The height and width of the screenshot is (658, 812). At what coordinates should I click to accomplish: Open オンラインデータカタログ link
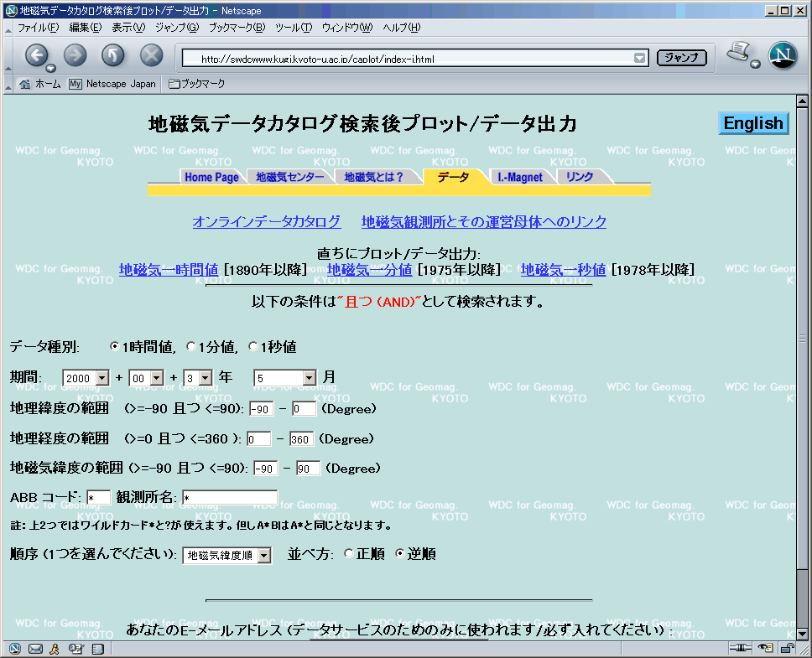click(x=267, y=222)
